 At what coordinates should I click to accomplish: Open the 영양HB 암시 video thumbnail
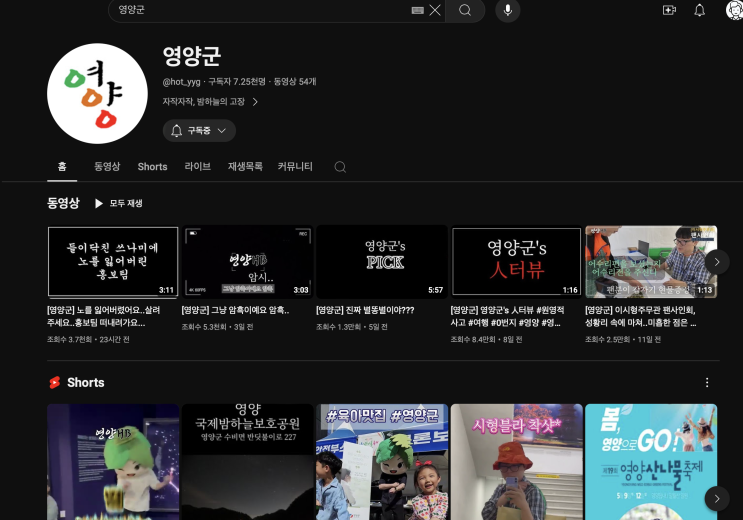[x=247, y=262]
